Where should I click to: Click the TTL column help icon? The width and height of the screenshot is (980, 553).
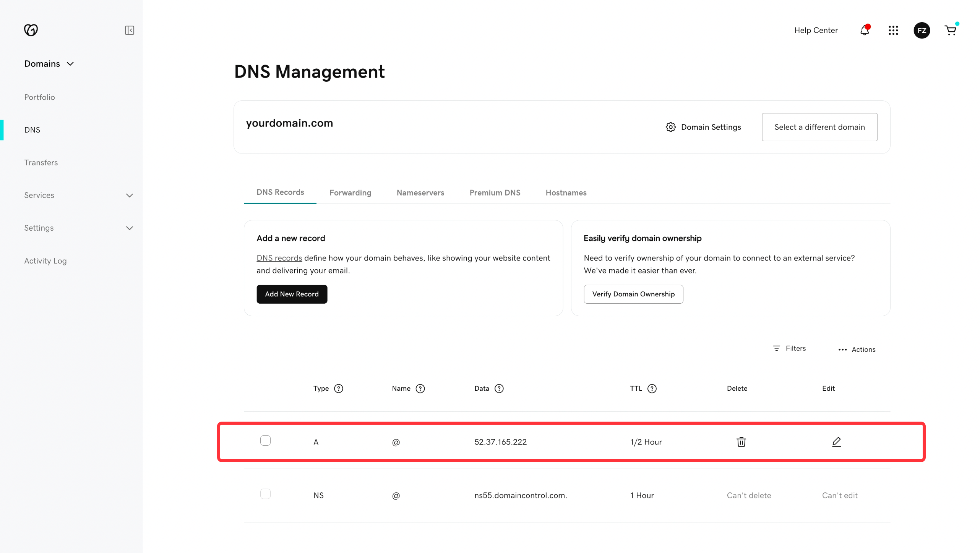(652, 388)
